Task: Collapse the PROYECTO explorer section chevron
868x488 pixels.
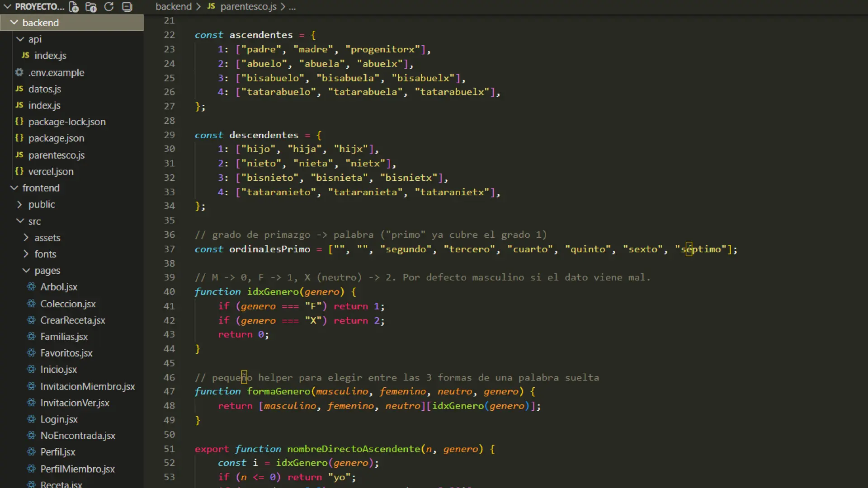Action: (x=7, y=7)
